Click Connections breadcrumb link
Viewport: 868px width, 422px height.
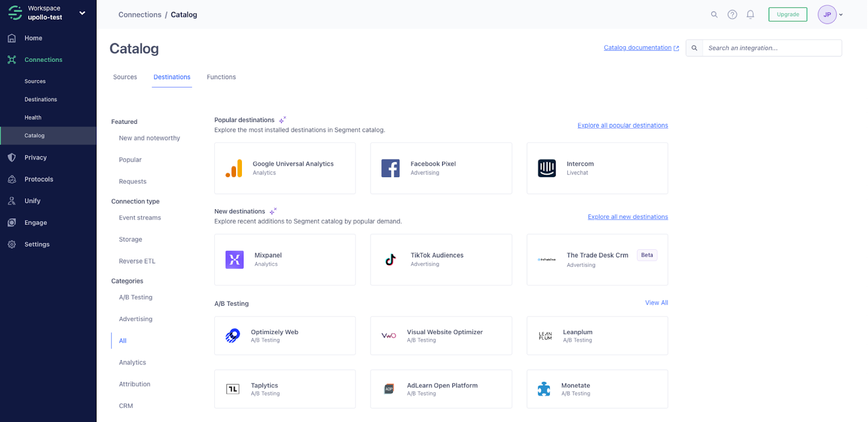140,15
